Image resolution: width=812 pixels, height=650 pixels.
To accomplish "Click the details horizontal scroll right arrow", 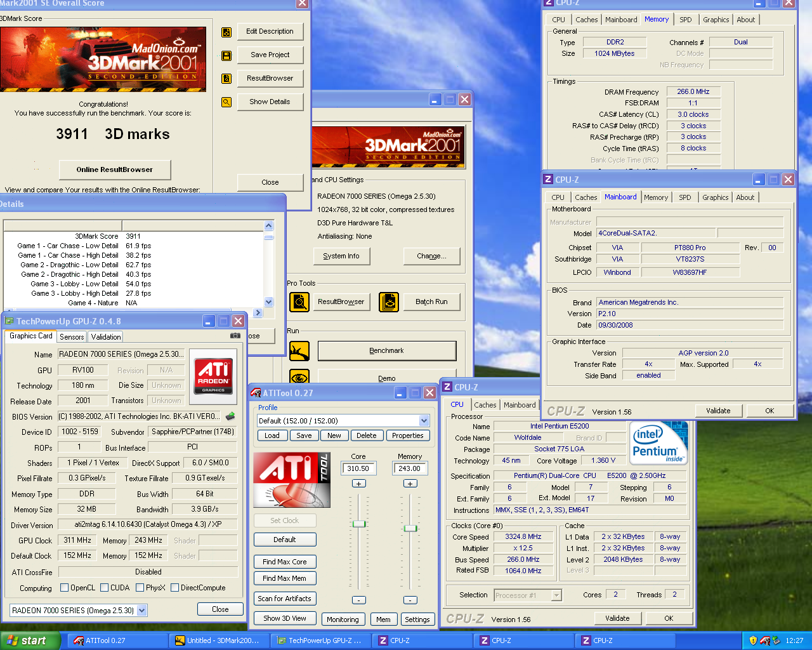I will click(x=258, y=312).
